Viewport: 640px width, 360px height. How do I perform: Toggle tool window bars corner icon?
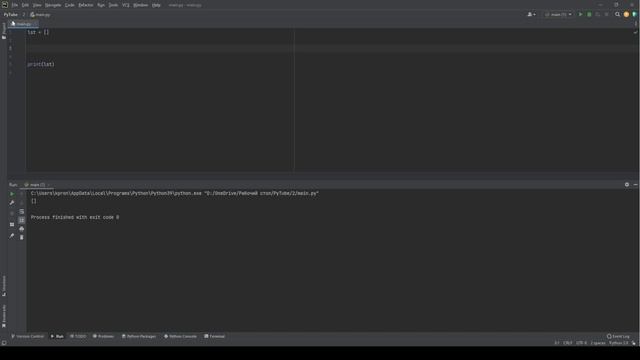coord(4,343)
